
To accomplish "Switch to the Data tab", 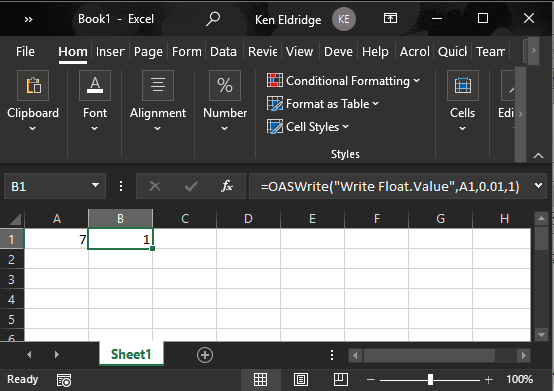I will click(223, 52).
